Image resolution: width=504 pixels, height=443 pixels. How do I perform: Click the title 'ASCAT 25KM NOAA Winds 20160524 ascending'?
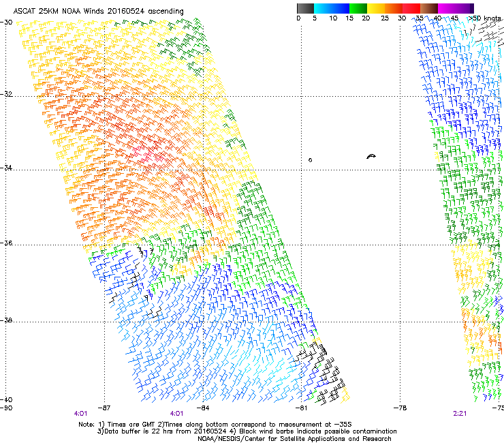[98, 12]
